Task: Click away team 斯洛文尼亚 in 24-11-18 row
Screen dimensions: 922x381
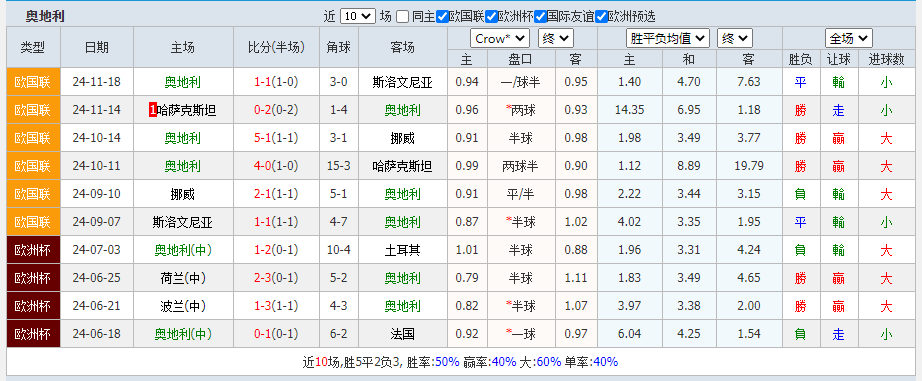Action: pyautogui.click(x=403, y=82)
